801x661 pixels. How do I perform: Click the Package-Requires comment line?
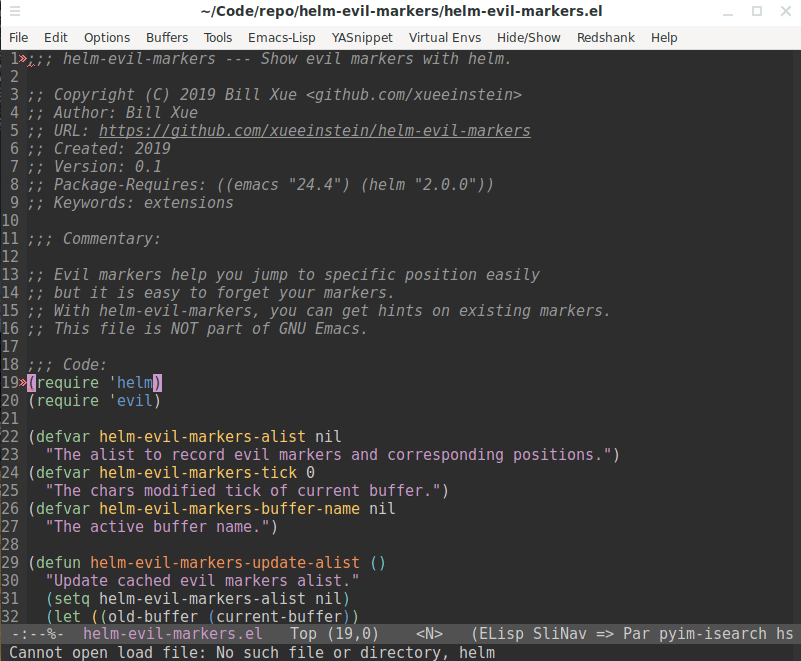[261, 184]
